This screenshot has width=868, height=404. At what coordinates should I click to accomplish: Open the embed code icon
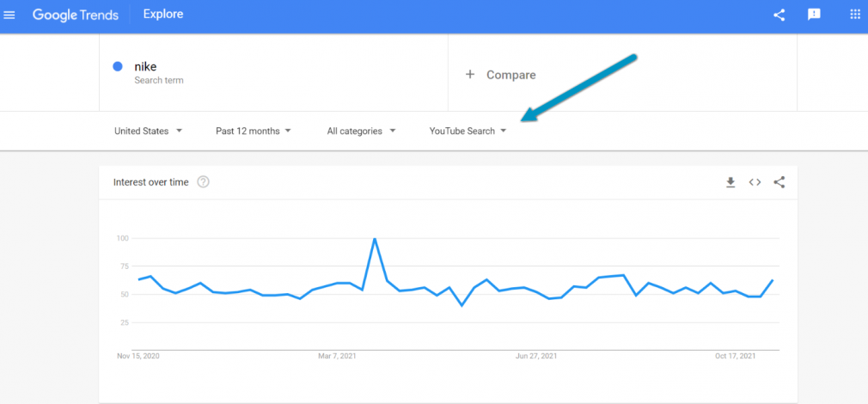pos(755,182)
